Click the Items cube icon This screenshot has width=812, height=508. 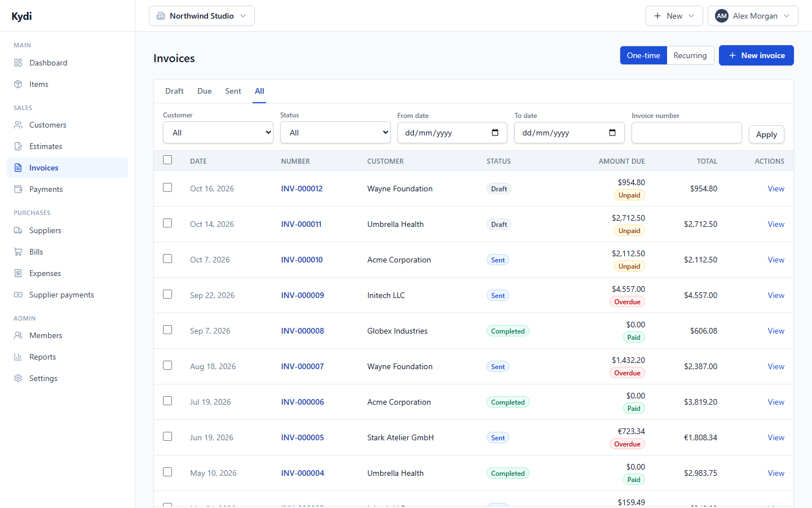click(x=18, y=84)
